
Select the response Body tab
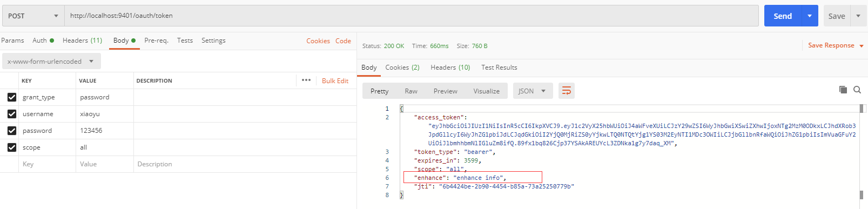[x=369, y=68]
